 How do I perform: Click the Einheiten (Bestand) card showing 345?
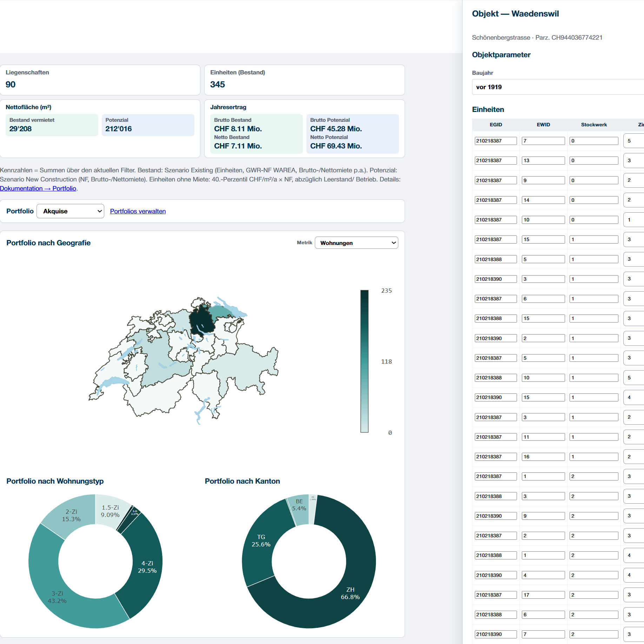point(305,80)
